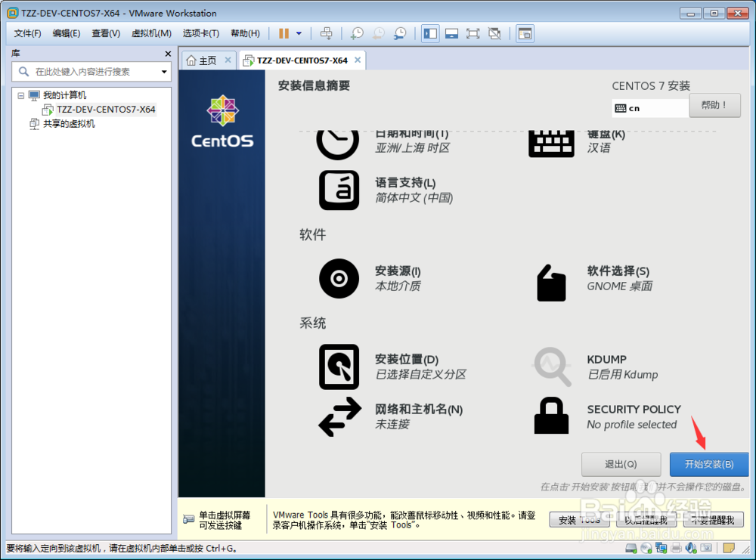This screenshot has height=560, width=756.
Task: Click 已选择自定义分区 status text
Action: [x=420, y=374]
